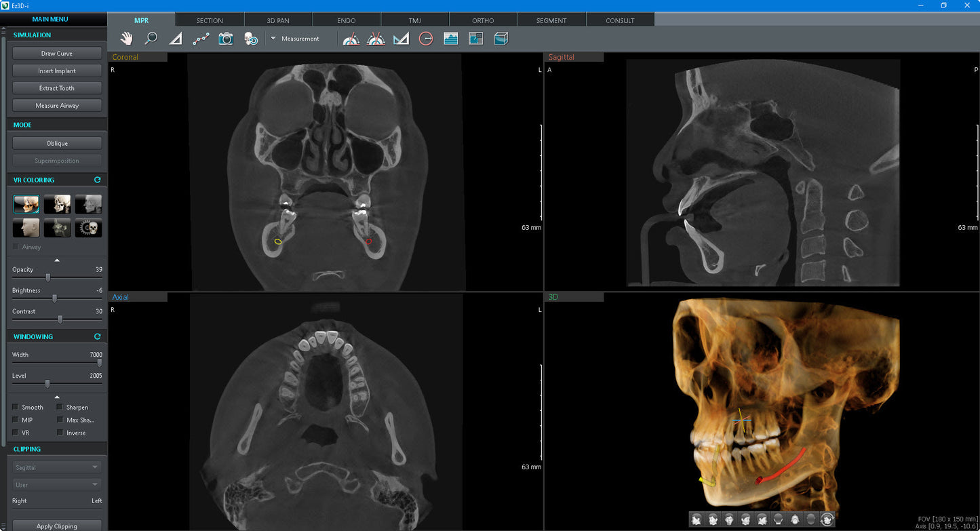Click the Brightness slider handle
Screen dimensions: 980x531
coord(54,298)
